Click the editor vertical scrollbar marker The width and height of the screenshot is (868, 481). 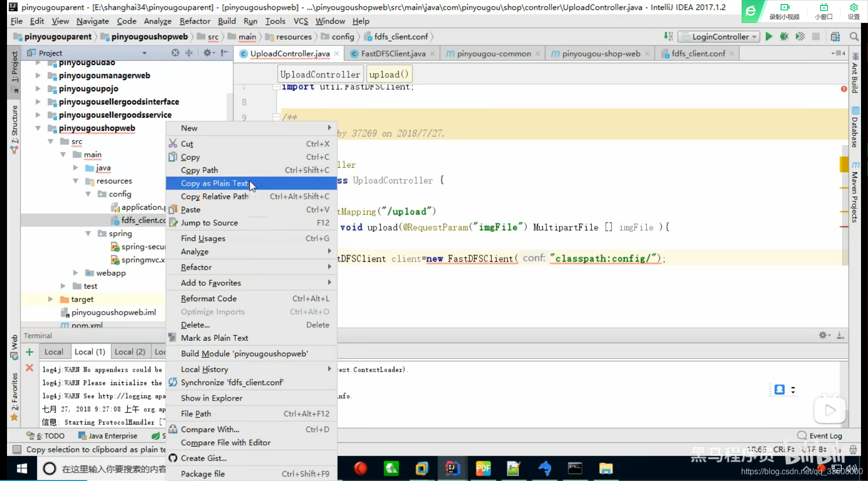coord(844,164)
